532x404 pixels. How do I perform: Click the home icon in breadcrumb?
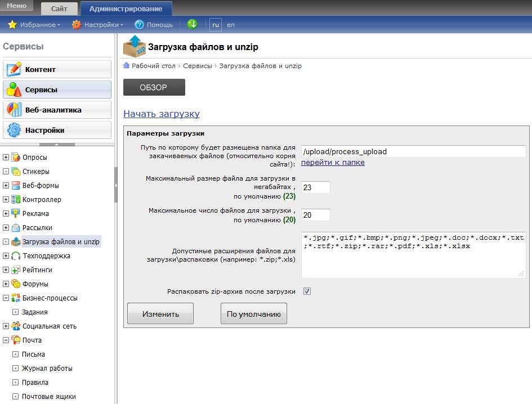click(127, 66)
